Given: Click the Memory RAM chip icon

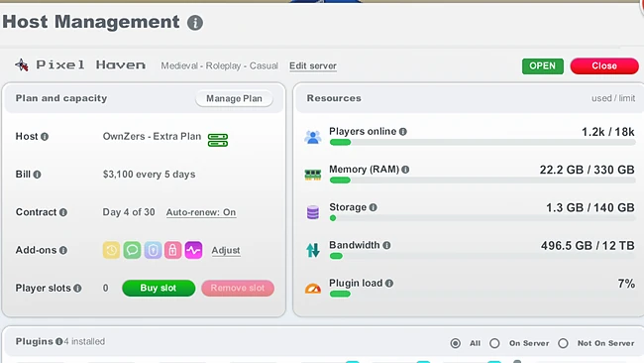Looking at the screenshot, I should click(x=312, y=175).
